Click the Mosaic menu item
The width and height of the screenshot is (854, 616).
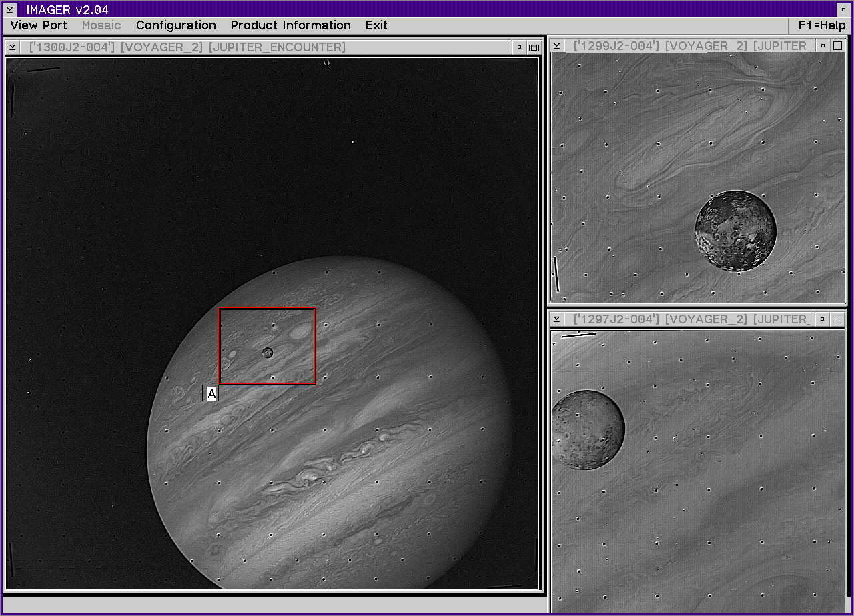pos(101,25)
